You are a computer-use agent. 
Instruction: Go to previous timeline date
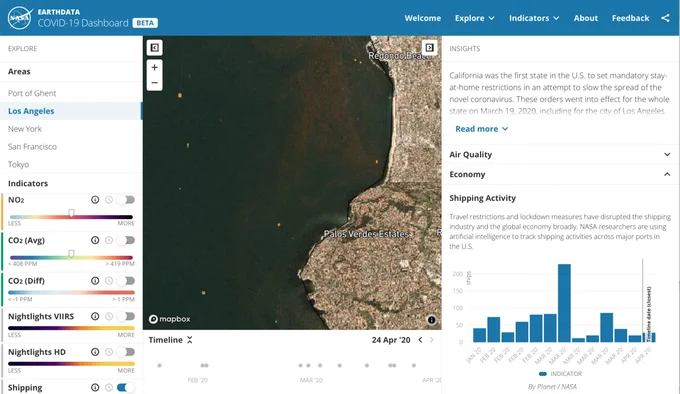click(x=420, y=340)
